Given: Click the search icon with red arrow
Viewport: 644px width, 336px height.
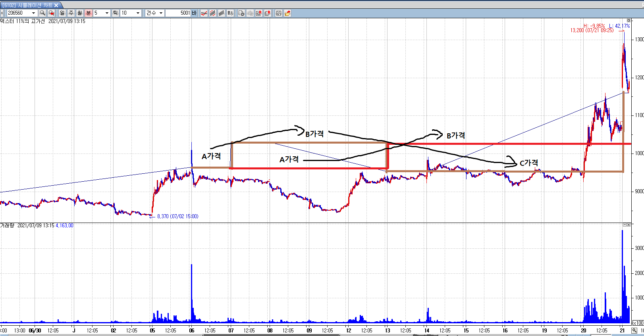Looking at the screenshot, I should coord(51,13).
